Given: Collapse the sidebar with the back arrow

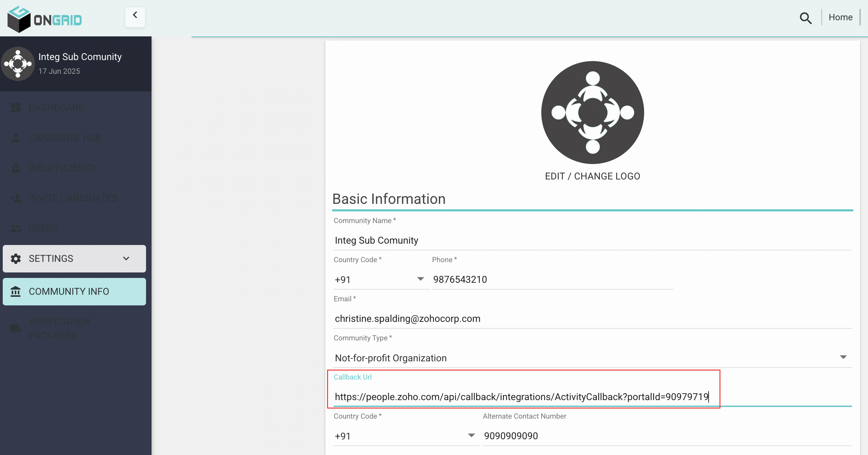Looking at the screenshot, I should pyautogui.click(x=135, y=16).
